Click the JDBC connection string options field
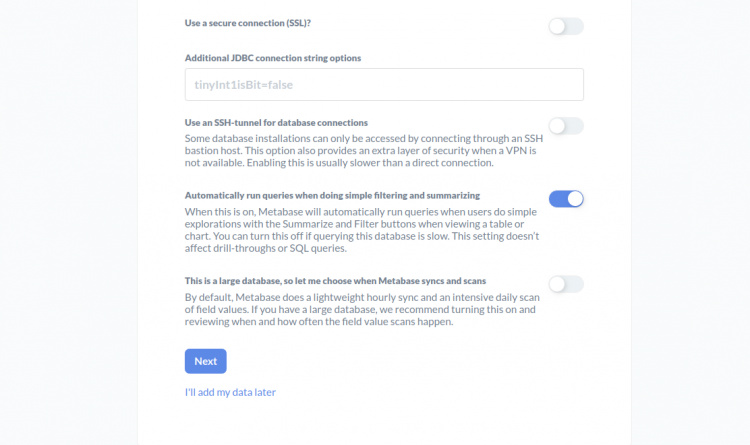 pyautogui.click(x=384, y=85)
